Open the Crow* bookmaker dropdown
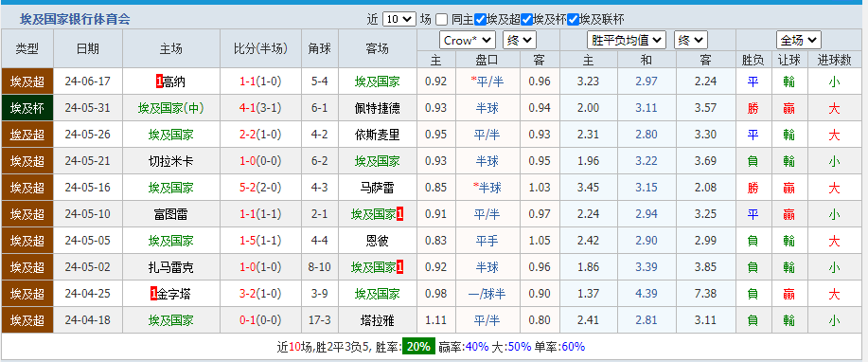Viewport: 868px width, 362px height. click(468, 40)
